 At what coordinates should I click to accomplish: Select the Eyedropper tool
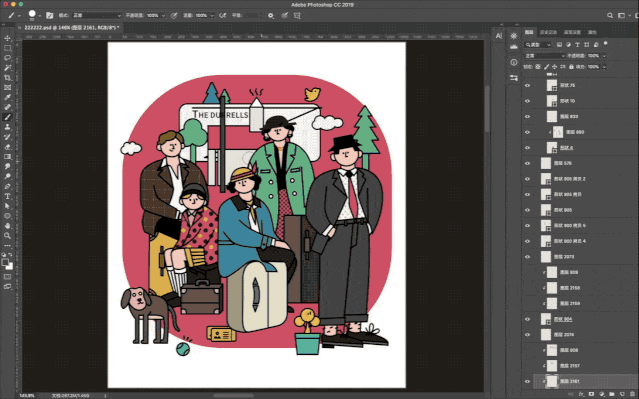[7, 97]
